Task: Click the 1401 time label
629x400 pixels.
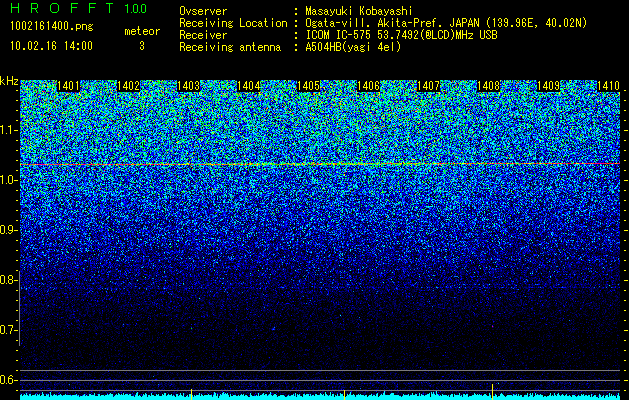Action: tap(68, 86)
